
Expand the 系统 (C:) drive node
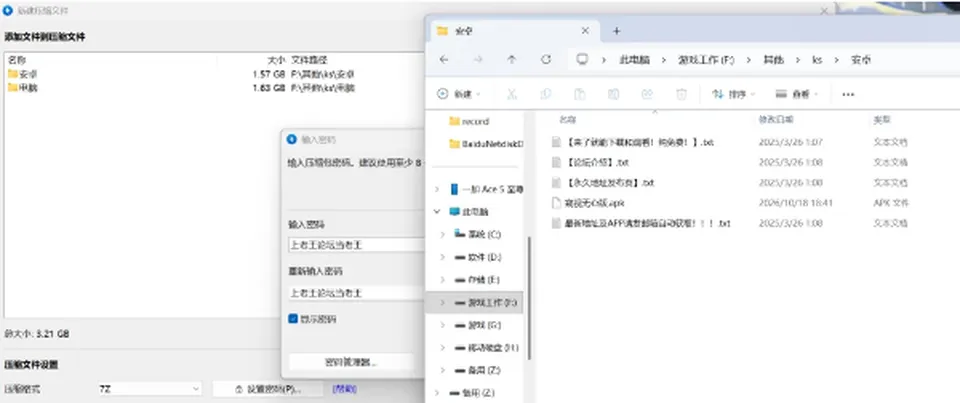tap(442, 234)
